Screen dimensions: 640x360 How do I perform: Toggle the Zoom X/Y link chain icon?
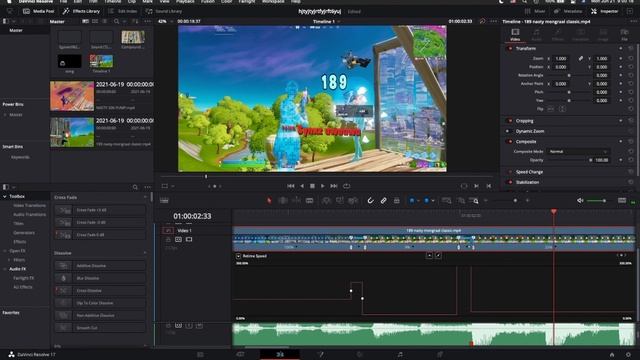[x=580, y=59]
